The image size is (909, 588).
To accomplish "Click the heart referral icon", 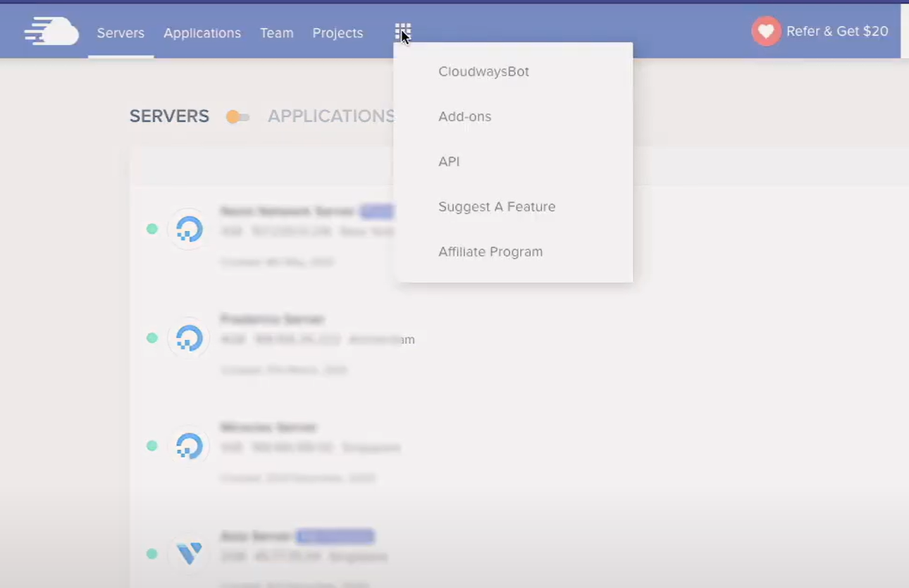I will point(766,32).
